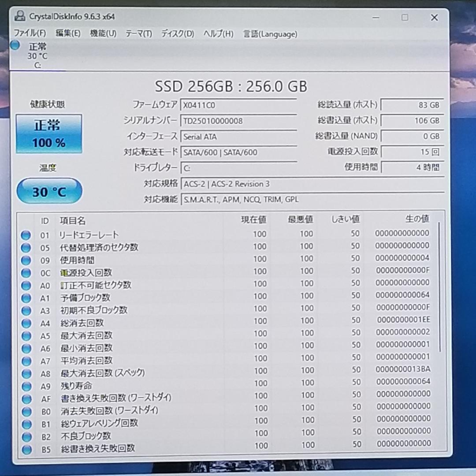This screenshot has height=476, width=476.
Task: Open the テーマ(T) menu
Action: (x=138, y=33)
